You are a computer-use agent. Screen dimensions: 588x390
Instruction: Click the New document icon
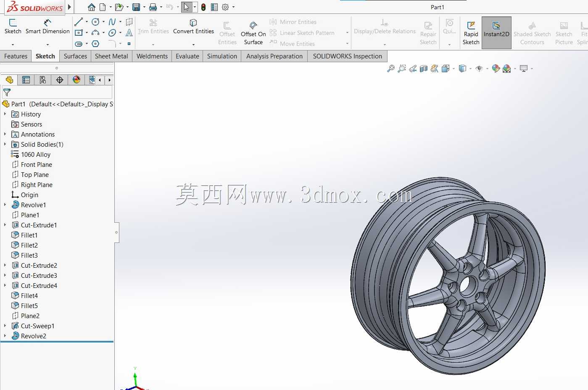pyautogui.click(x=103, y=7)
